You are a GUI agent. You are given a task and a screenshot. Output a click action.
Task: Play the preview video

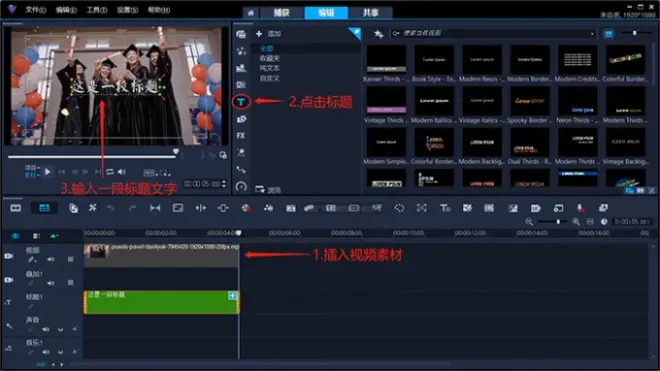[48, 172]
